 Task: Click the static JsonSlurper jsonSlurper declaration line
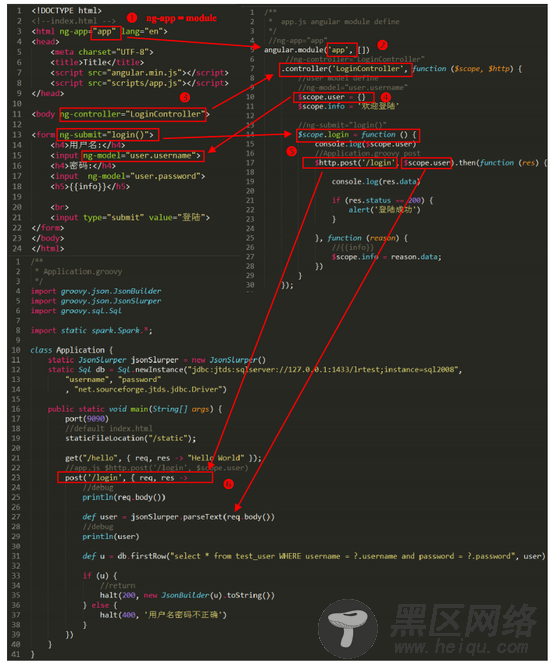click(157, 360)
